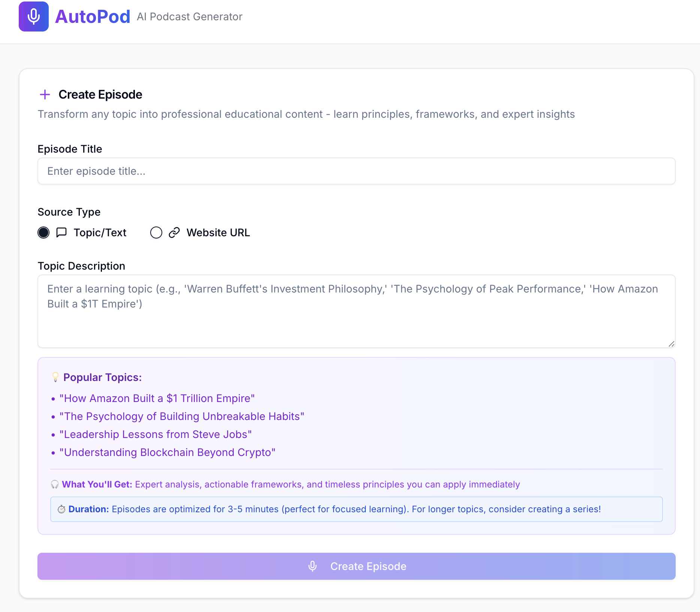Click the AutoPod title in the header
Screen dimensions: 700x612
(x=93, y=16)
